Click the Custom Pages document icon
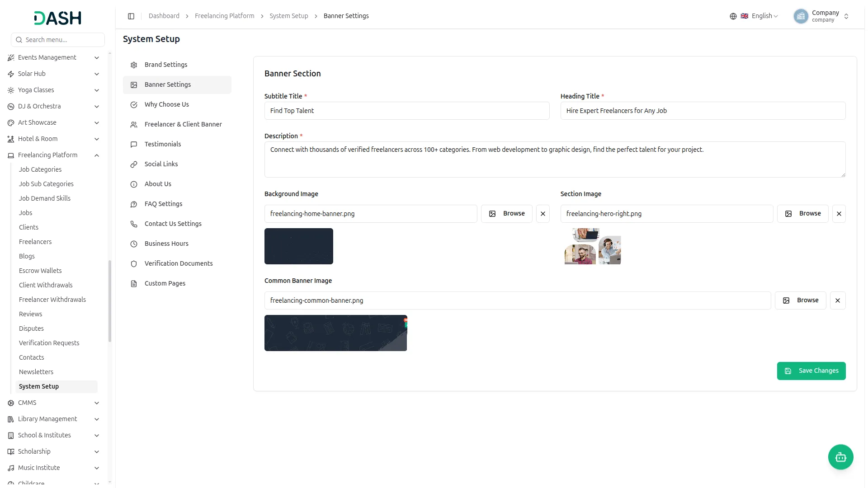The image size is (868, 488). [134, 284]
